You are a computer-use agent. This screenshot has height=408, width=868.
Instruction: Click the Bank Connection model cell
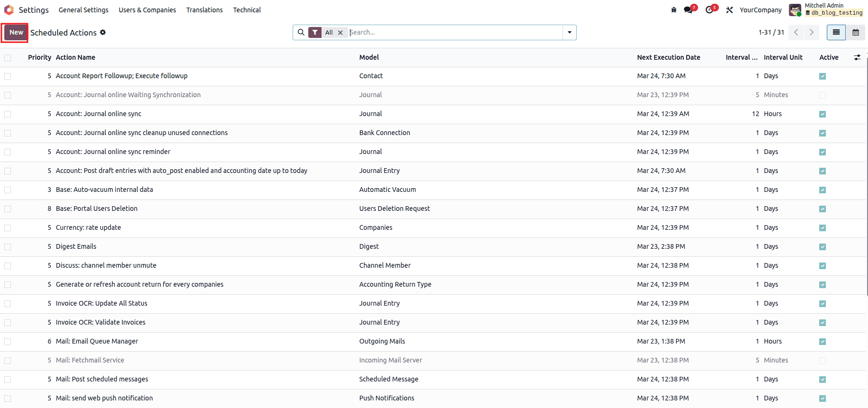click(x=385, y=133)
